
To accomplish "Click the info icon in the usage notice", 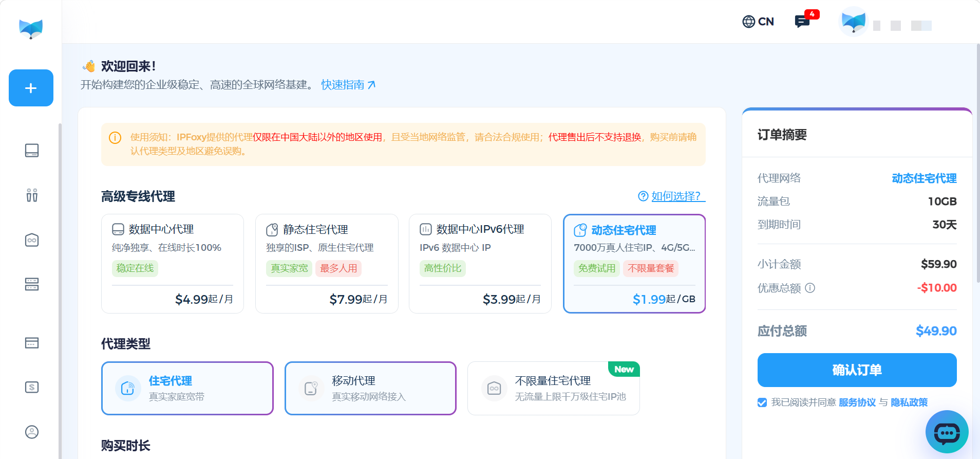I will point(115,138).
